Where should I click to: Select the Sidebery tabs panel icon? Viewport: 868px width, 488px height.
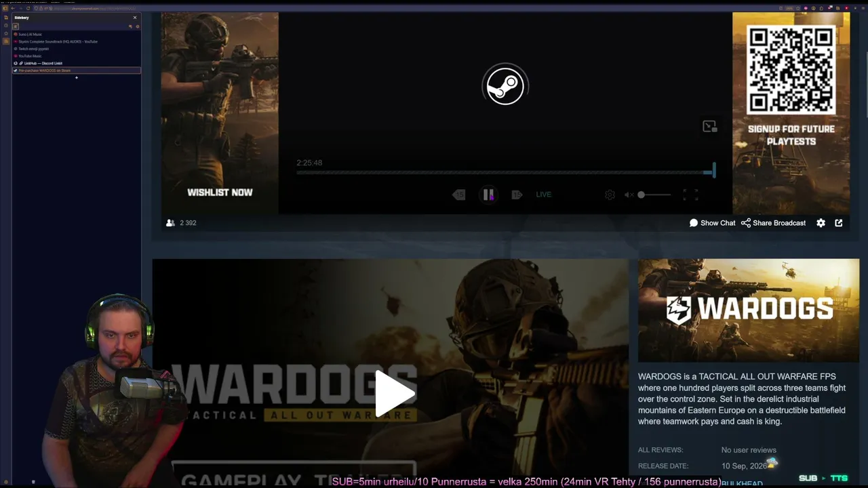[x=16, y=26]
